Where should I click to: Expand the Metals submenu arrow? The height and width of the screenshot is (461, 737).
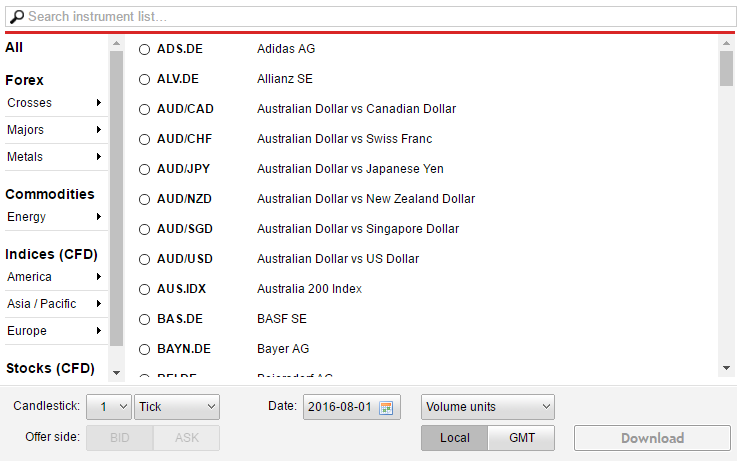tap(99, 156)
